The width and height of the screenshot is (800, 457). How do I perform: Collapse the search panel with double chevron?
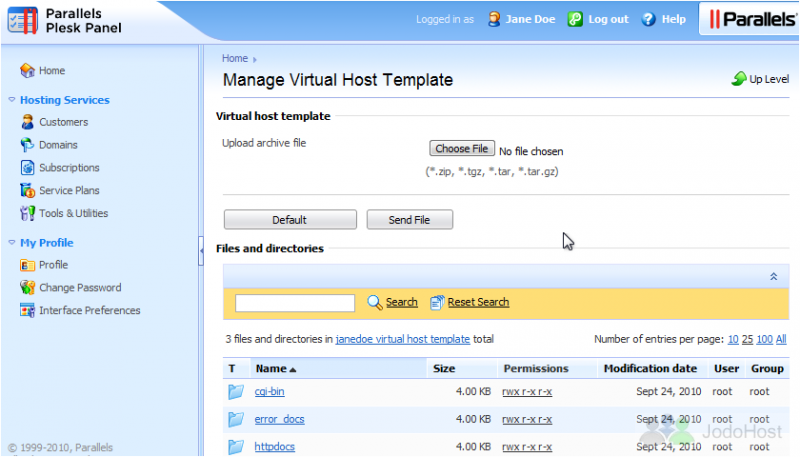pyautogui.click(x=773, y=276)
